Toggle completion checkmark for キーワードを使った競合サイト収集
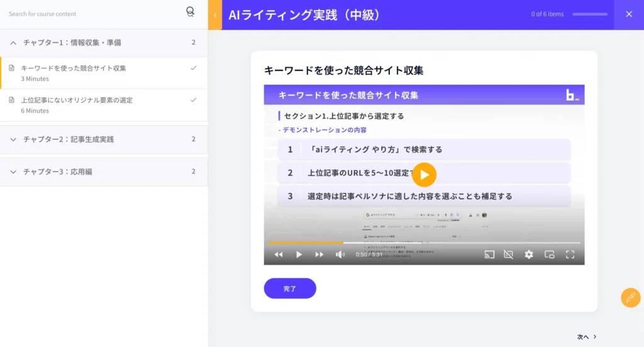This screenshot has width=644, height=347. coord(194,68)
